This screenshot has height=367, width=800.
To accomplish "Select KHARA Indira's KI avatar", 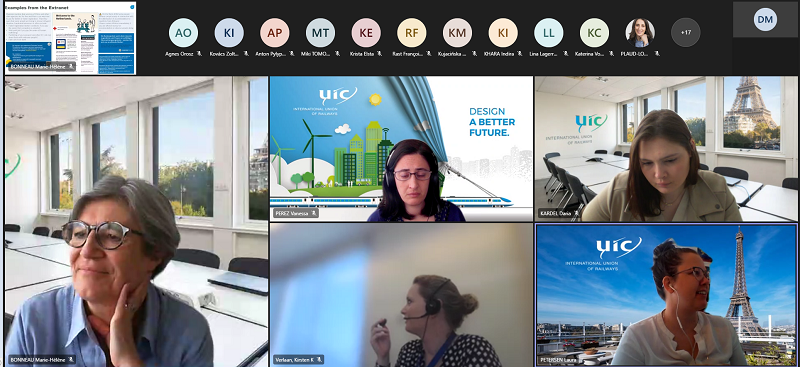I will (503, 32).
